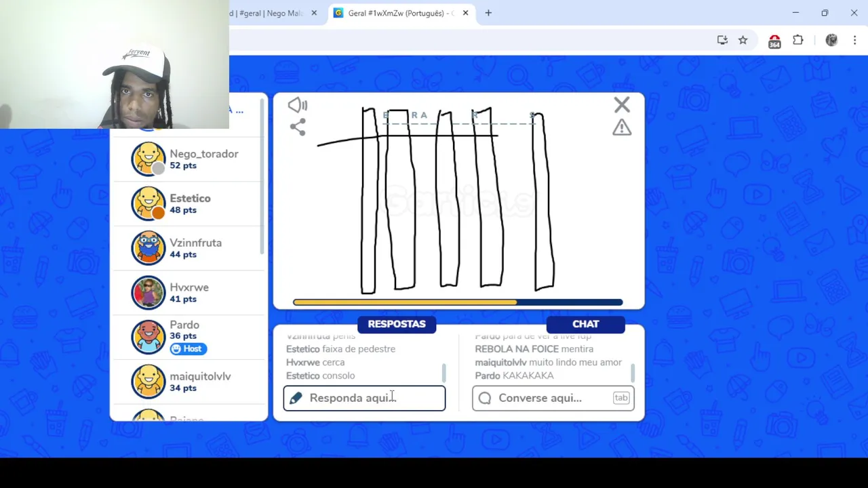Click the player name Vzinnfruta
Image resolution: width=868 pixels, height=488 pixels.
[x=195, y=243]
